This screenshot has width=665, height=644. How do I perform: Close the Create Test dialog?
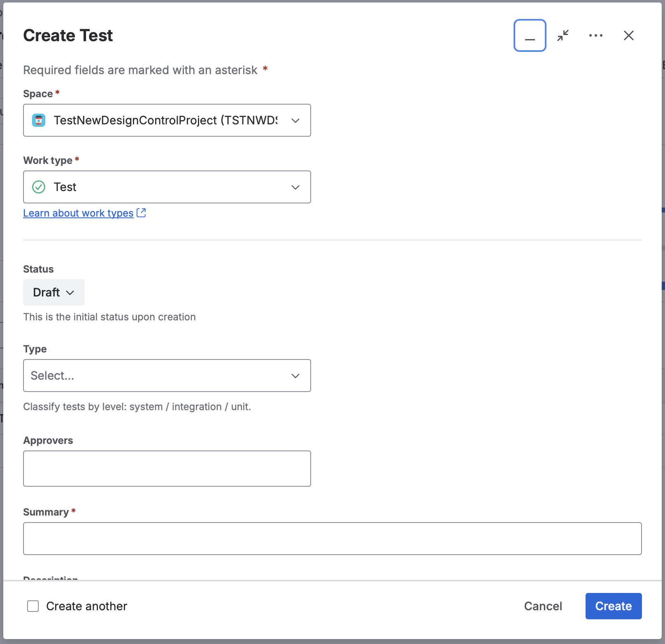click(x=629, y=35)
